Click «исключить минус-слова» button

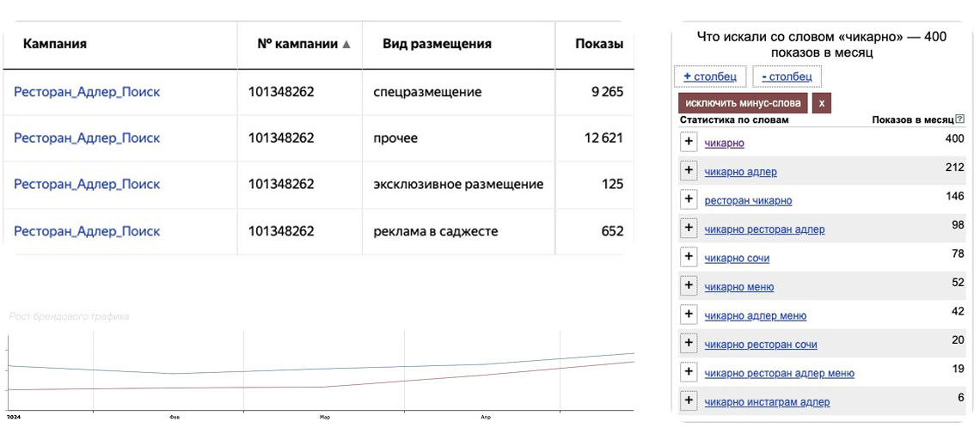pos(743,103)
